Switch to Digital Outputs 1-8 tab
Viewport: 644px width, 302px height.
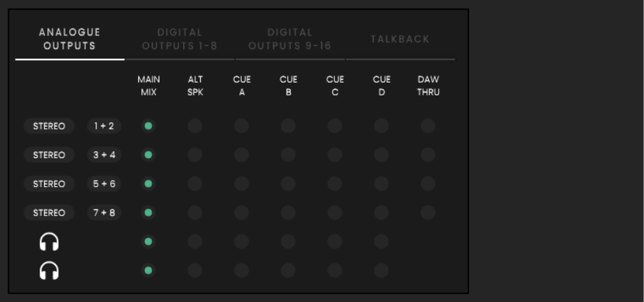[180, 39]
